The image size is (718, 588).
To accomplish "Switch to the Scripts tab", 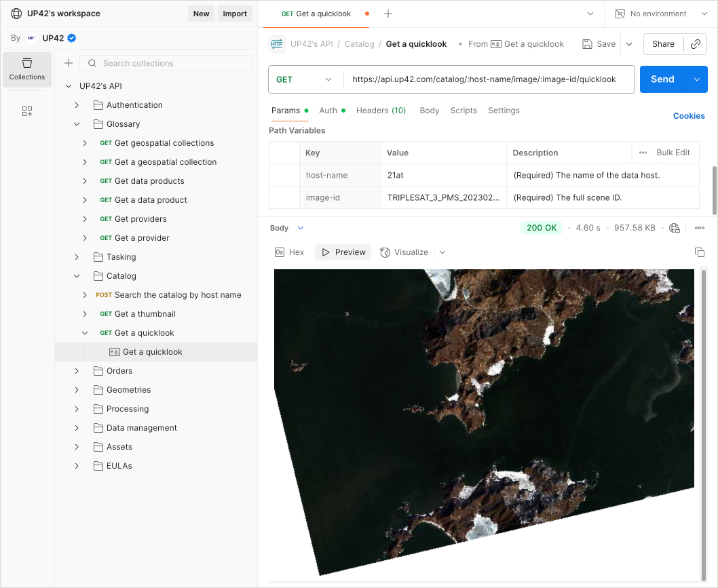I will (464, 111).
